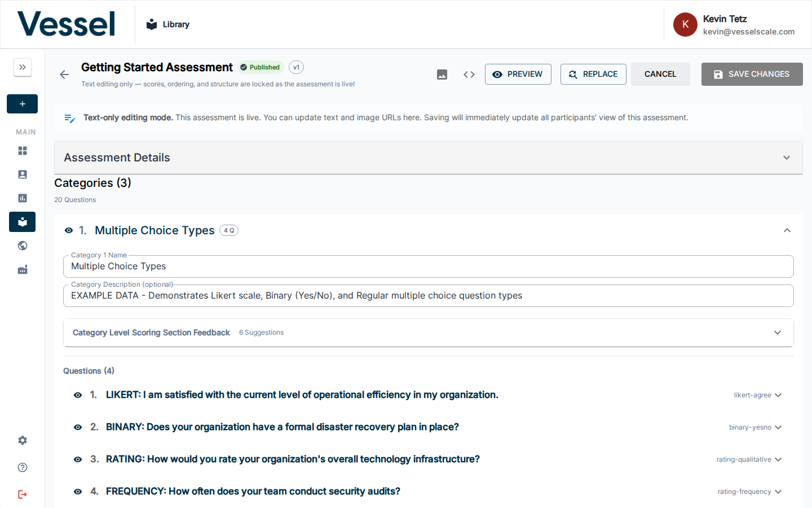
Task: Open Library in the top navigation
Action: pos(168,24)
